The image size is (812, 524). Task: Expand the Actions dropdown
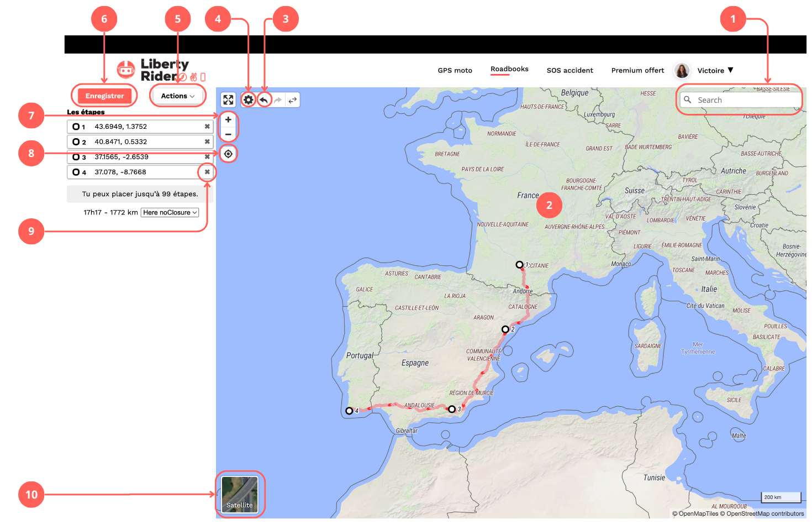[x=177, y=96]
